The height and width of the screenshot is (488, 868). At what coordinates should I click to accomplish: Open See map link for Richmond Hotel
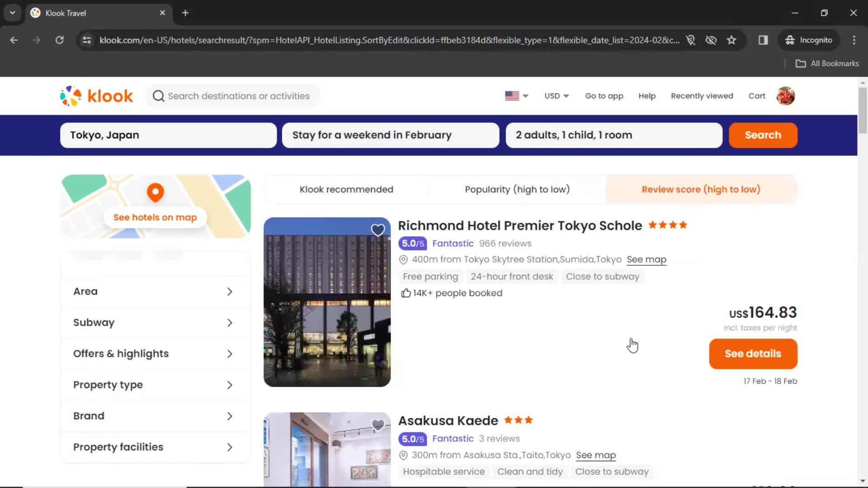click(x=646, y=260)
